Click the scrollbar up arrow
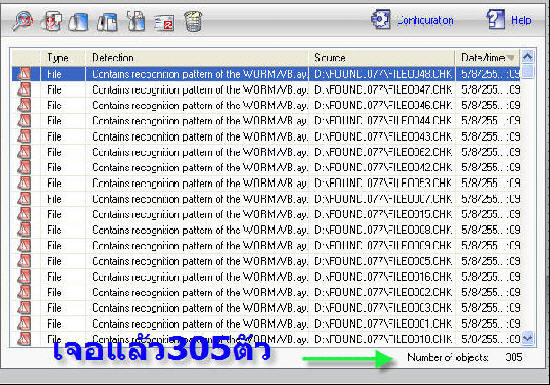Viewport: 550px width, 385px height. click(528, 57)
